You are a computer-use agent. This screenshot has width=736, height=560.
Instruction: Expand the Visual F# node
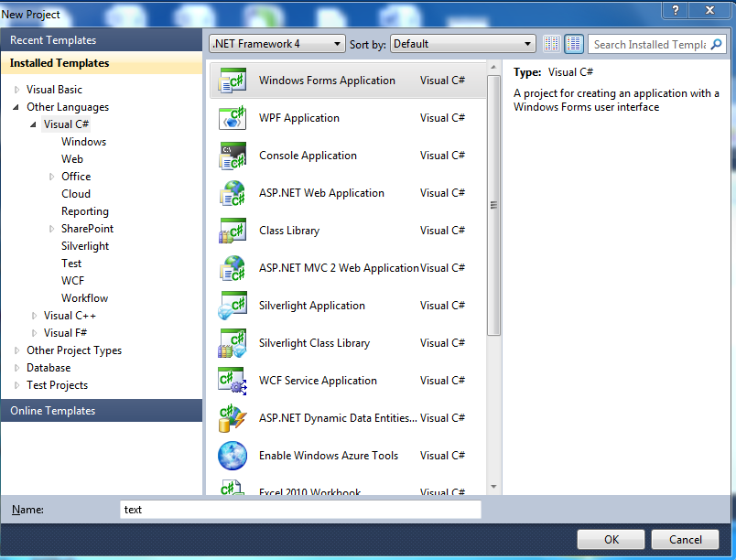click(x=34, y=333)
